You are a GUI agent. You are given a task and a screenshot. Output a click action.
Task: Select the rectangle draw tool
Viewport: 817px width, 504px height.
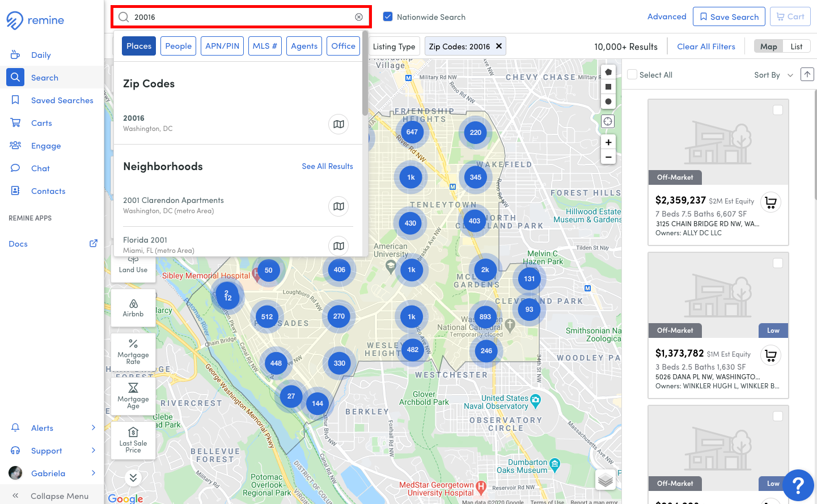(608, 87)
